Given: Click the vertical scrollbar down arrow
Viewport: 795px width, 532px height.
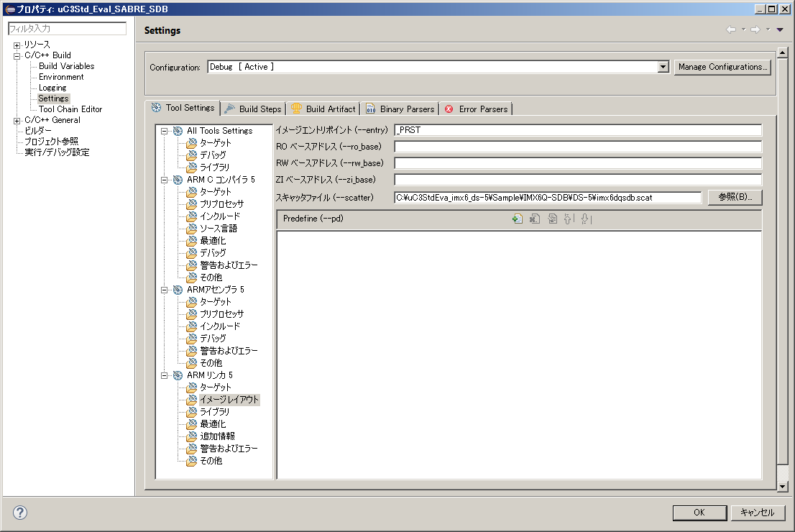Looking at the screenshot, I should (x=783, y=486).
